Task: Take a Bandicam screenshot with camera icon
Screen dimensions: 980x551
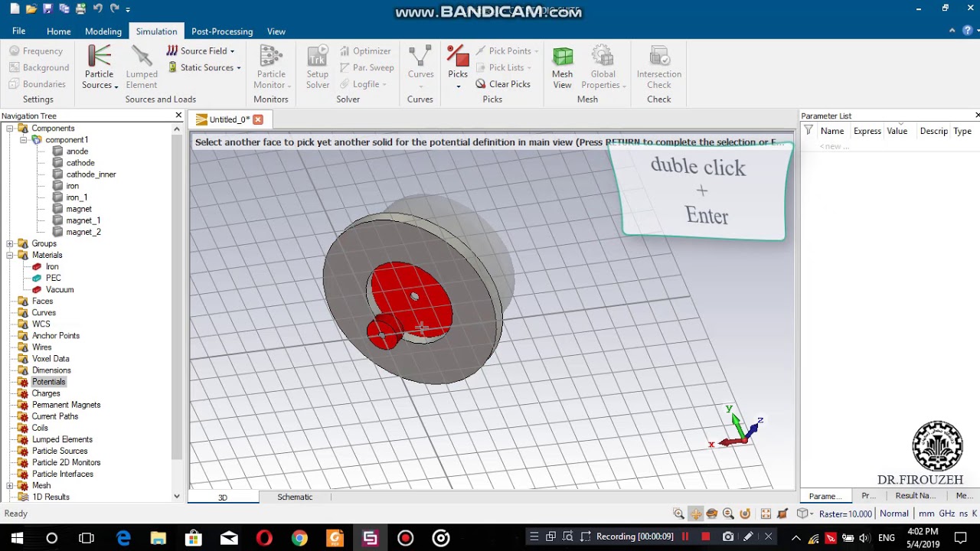Action: [x=727, y=537]
